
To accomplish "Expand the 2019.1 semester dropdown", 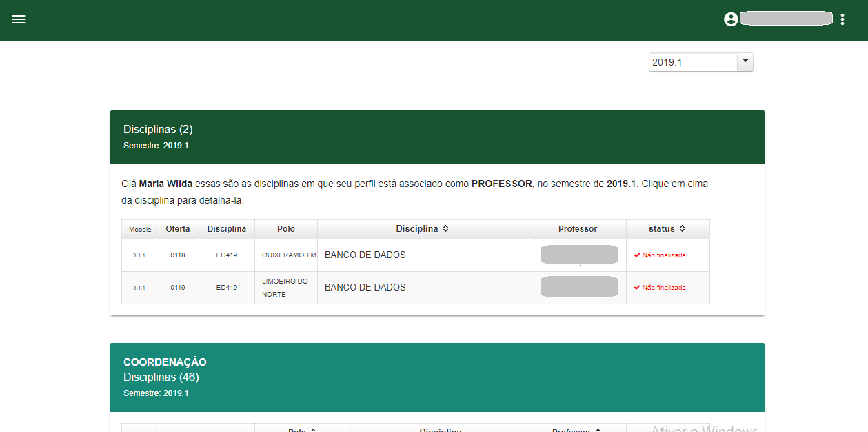I will click(745, 62).
